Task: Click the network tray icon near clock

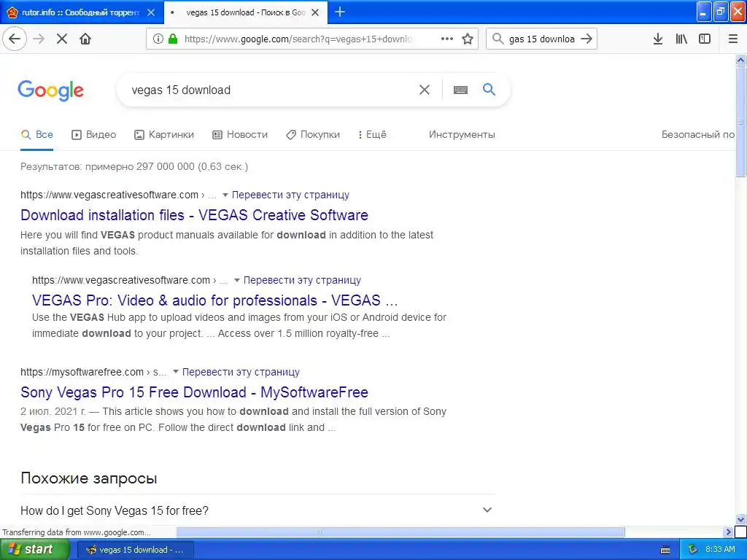Action: pos(692,550)
